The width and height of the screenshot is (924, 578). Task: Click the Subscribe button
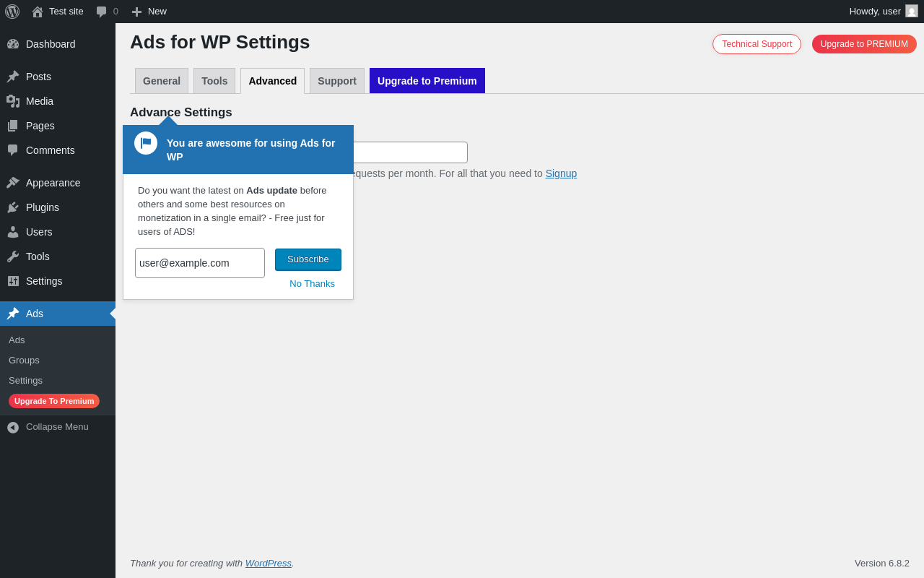click(x=308, y=259)
